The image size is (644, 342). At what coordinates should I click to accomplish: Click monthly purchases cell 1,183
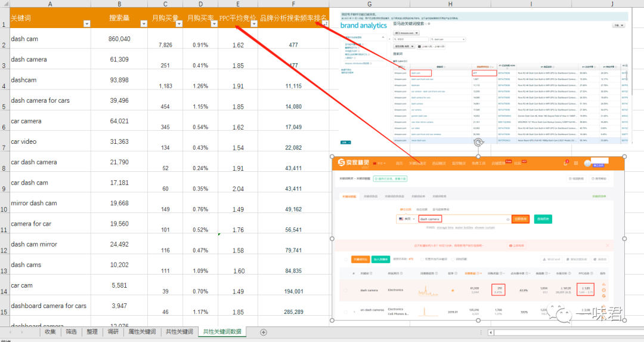[165, 80]
